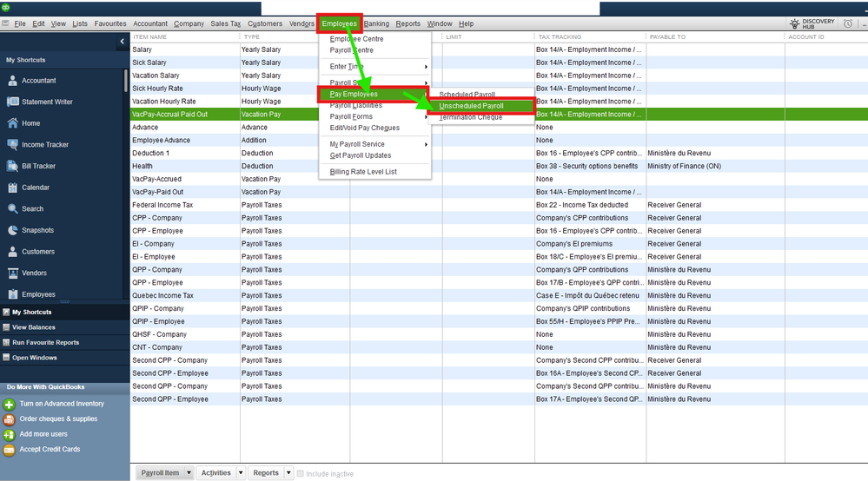Image resolution: width=868 pixels, height=481 pixels.
Task: Click the Snapshots pie chart icon
Action: (13, 230)
